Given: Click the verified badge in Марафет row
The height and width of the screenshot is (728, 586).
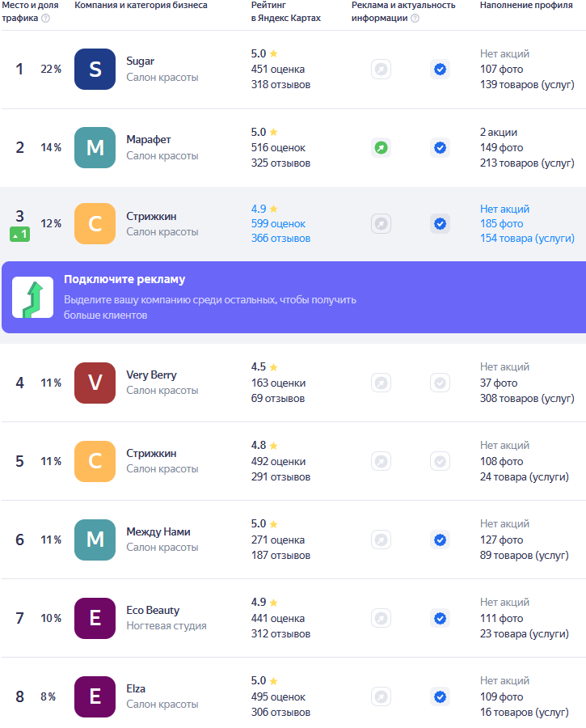Looking at the screenshot, I should [440, 148].
